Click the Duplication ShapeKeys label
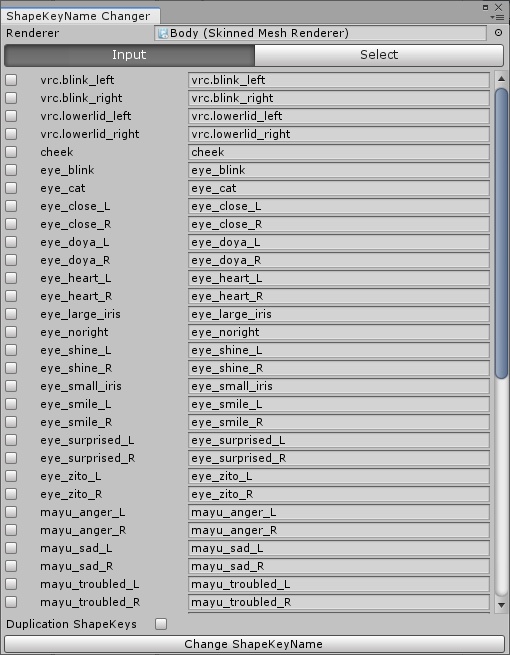The image size is (510, 655). click(71, 624)
